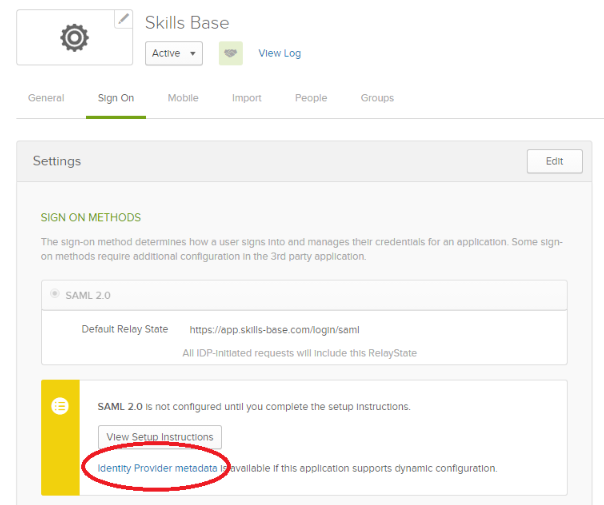Open the Active status dropdown
Image resolution: width=604 pixels, height=505 pixels.
(x=174, y=53)
